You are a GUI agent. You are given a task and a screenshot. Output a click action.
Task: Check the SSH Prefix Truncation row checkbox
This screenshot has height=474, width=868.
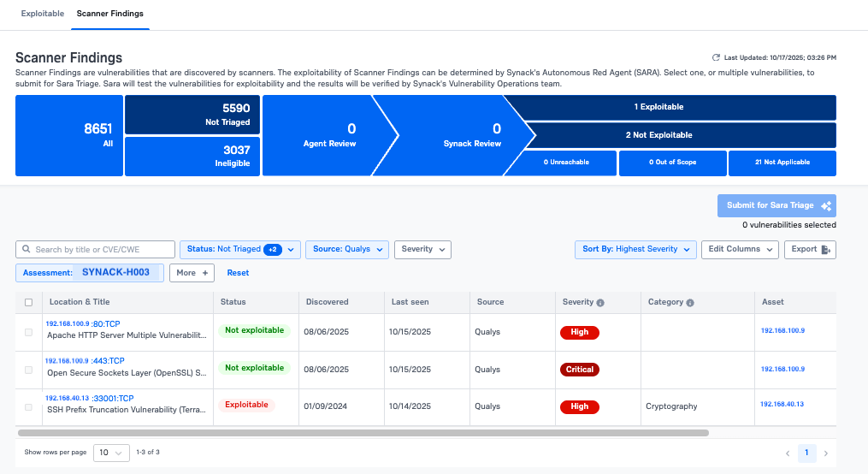tap(29, 407)
